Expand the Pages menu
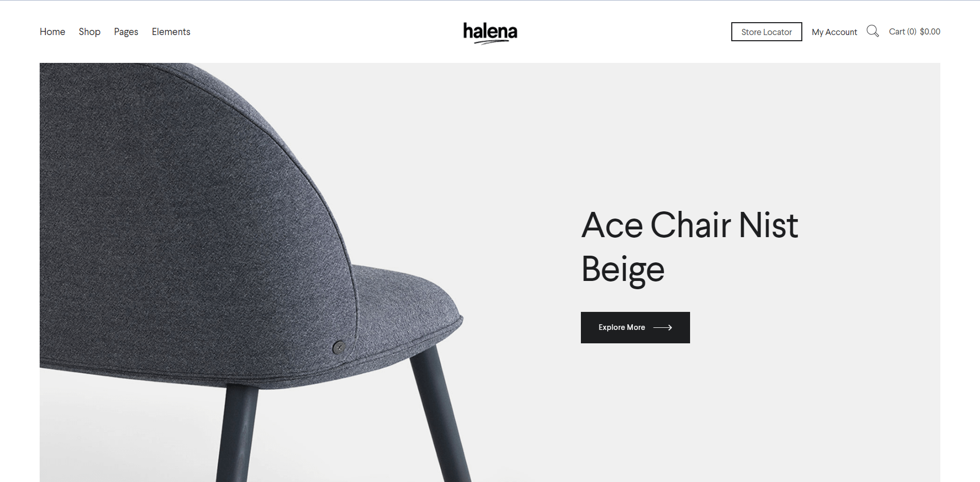 point(126,32)
